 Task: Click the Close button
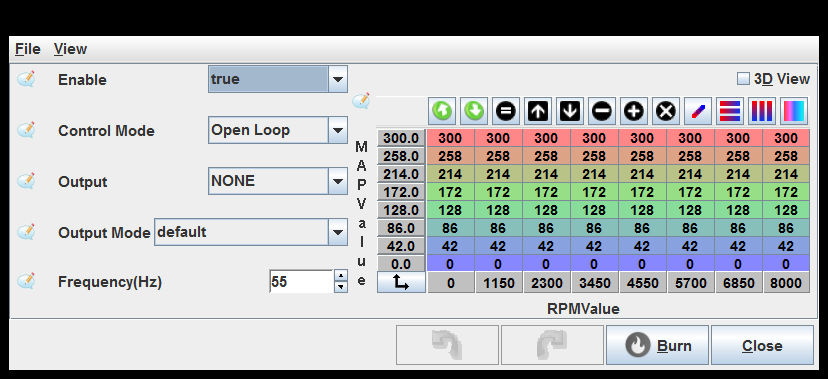(762, 345)
